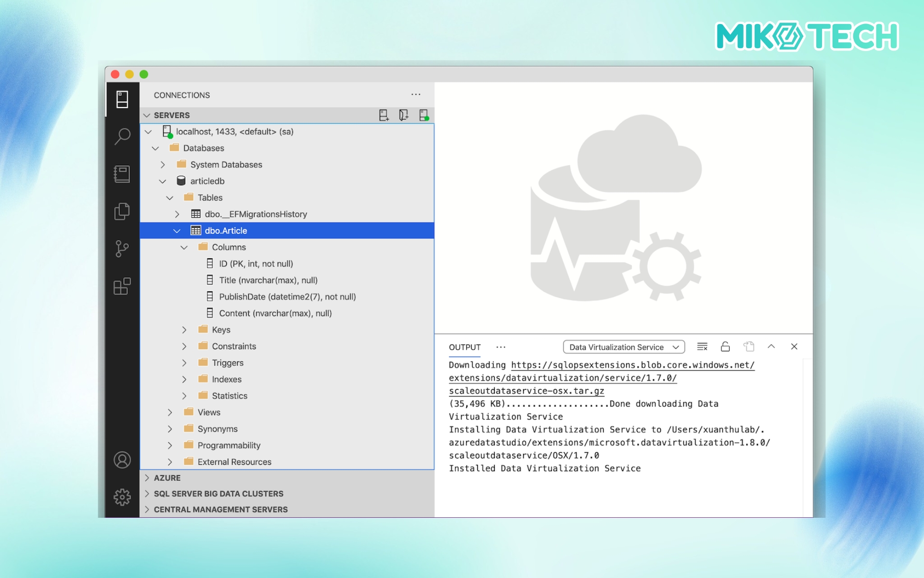
Task: Select the dbo.__EFMigrationsHistory table
Action: [256, 214]
